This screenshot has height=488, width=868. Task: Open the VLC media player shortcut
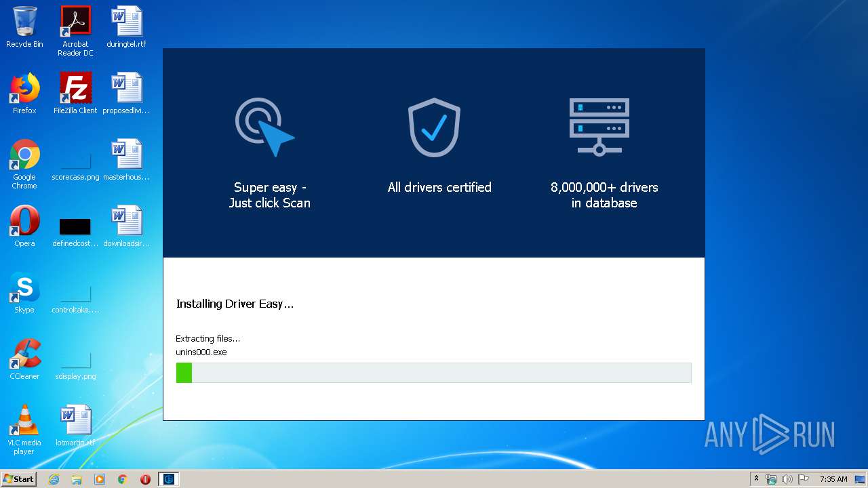click(x=24, y=430)
